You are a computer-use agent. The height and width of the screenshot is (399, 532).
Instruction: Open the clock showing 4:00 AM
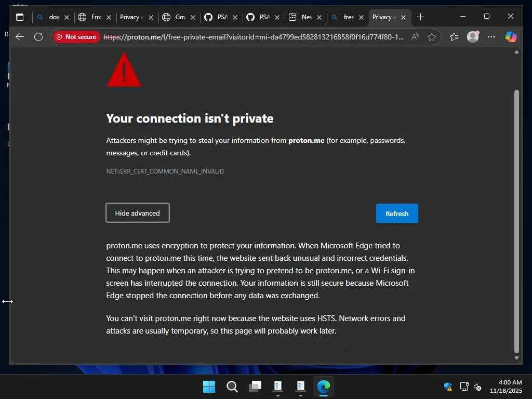pyautogui.click(x=506, y=387)
